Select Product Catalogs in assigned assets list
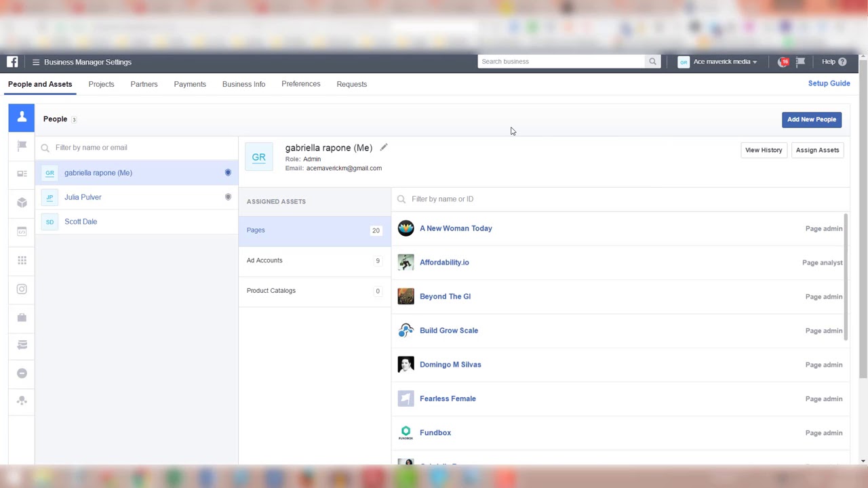868x488 pixels. click(x=315, y=291)
